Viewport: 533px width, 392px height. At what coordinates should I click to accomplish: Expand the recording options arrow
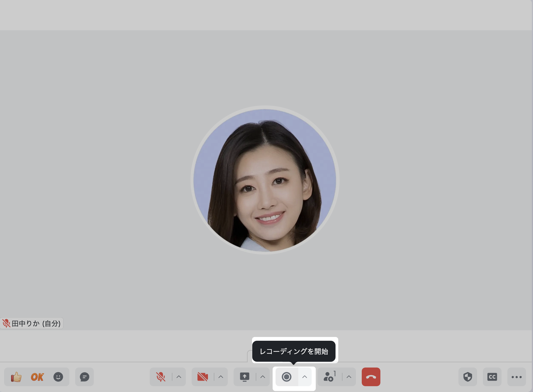point(305,377)
